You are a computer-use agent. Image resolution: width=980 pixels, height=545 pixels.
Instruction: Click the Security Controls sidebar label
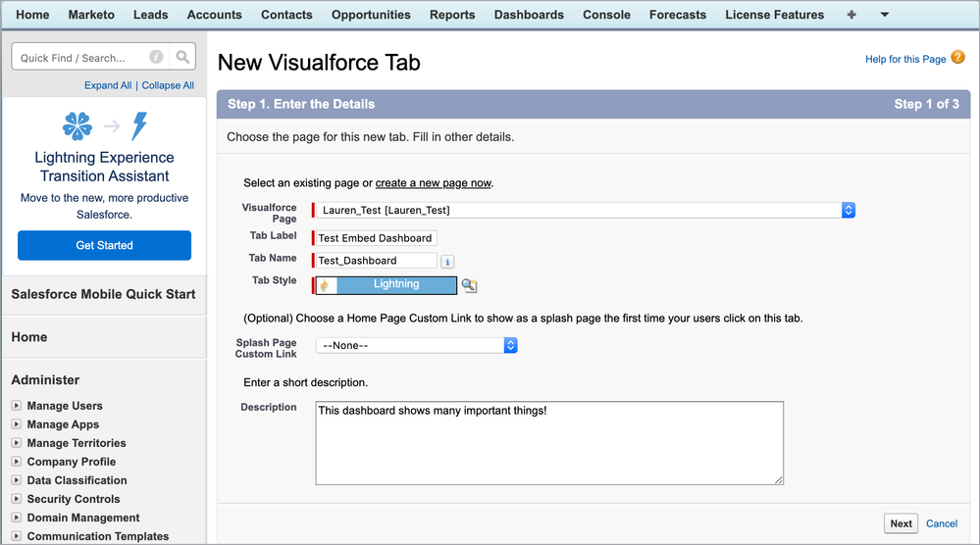[74, 499]
